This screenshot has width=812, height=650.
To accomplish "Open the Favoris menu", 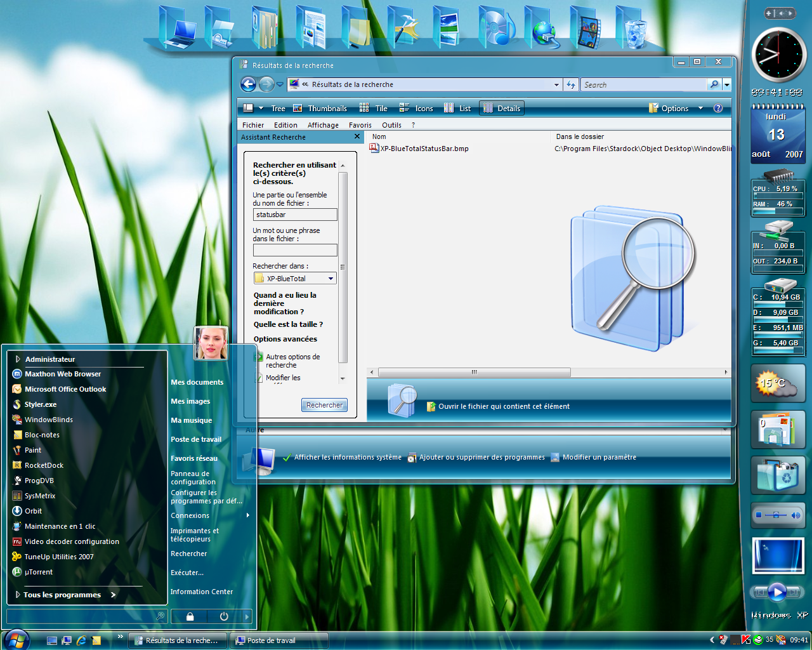I will point(360,125).
